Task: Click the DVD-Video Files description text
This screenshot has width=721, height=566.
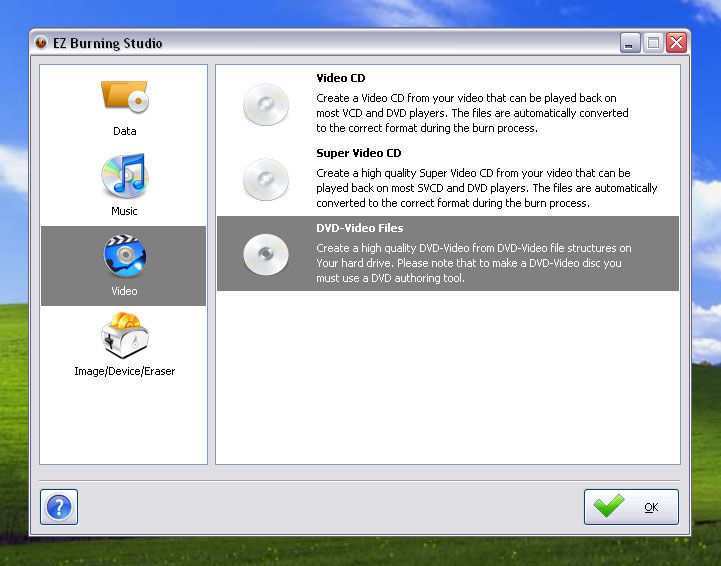Action: click(x=474, y=263)
